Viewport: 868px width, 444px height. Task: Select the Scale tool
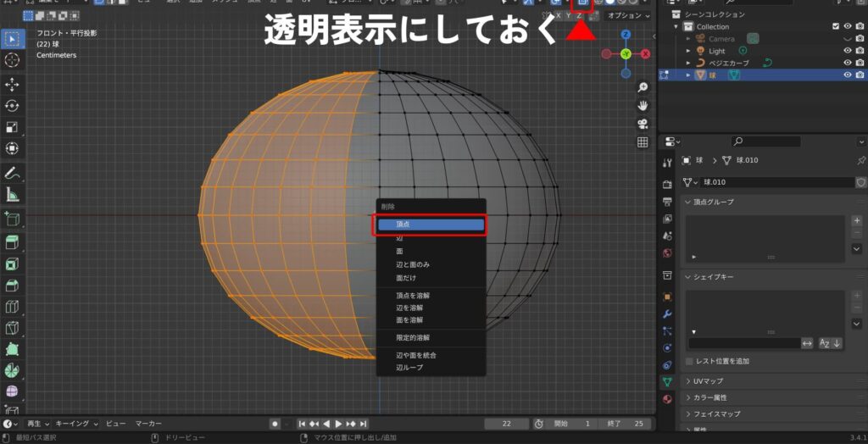tap(12, 127)
